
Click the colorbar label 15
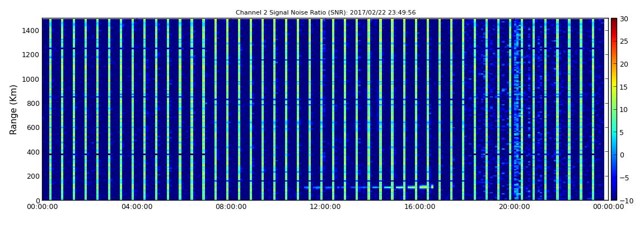click(624, 87)
